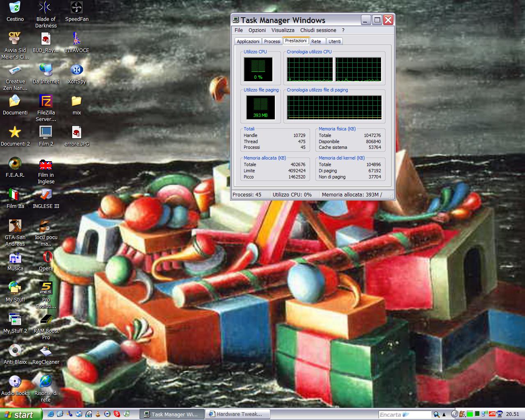Viewport: 525px width, 420px height.
Task: Click the Encarta search magnifier icon
Action: [x=437, y=415]
